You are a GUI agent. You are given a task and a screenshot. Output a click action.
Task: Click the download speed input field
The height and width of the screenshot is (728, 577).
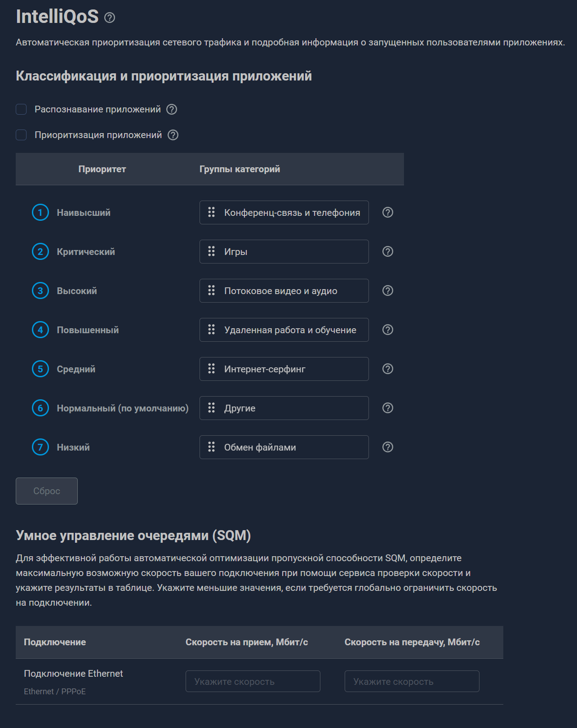tap(253, 681)
